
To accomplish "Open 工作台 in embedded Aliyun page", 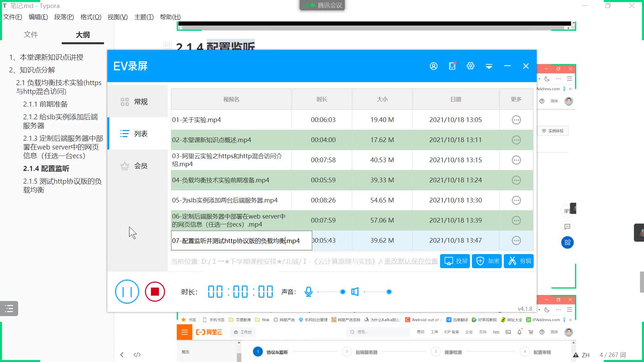I will coord(243,332).
